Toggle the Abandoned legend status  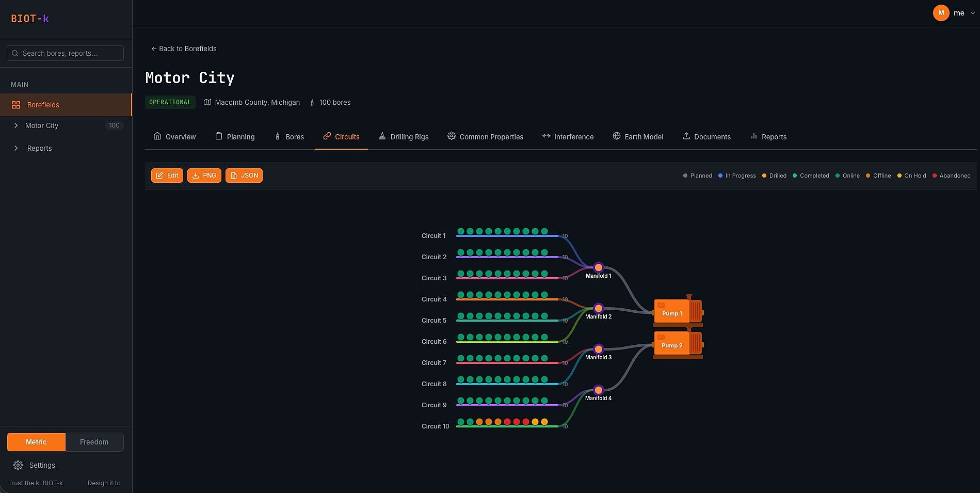pos(951,176)
